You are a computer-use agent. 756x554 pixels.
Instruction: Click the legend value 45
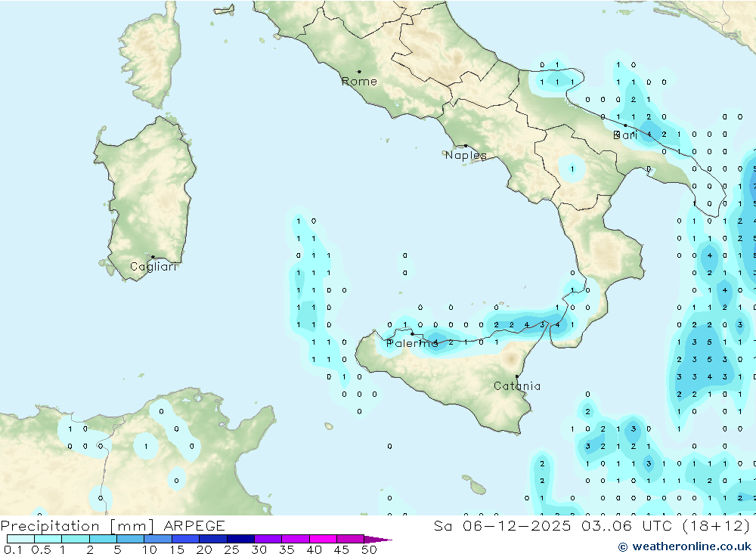[342, 549]
